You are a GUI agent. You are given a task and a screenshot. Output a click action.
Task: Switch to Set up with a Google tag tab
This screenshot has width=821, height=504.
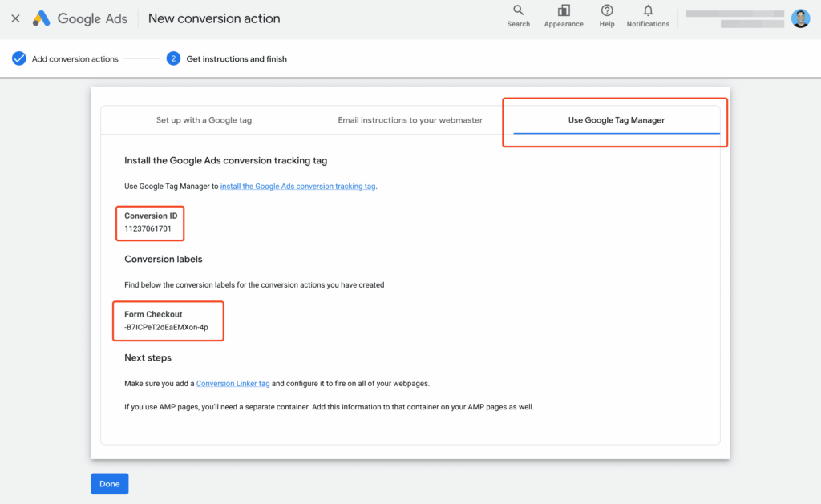click(x=204, y=120)
